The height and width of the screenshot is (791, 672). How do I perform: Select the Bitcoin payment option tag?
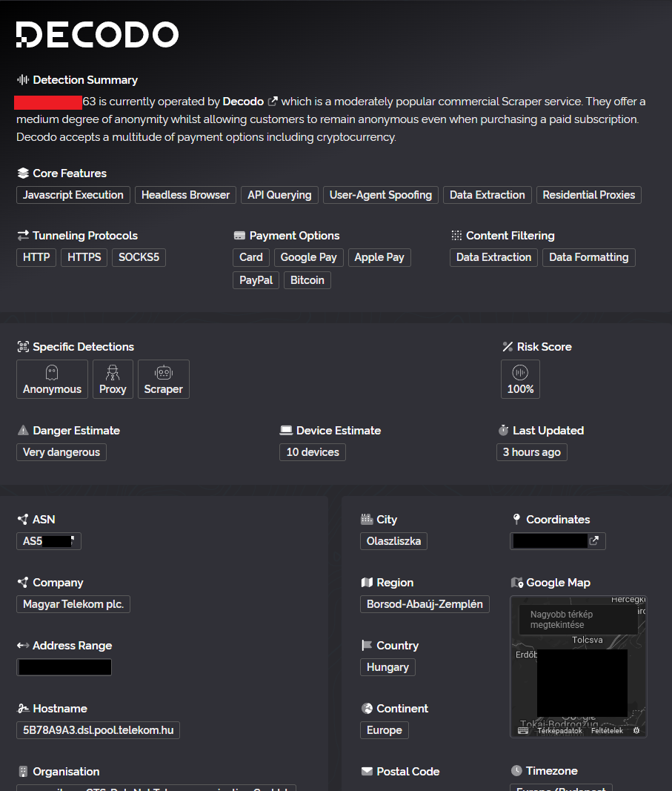(307, 280)
